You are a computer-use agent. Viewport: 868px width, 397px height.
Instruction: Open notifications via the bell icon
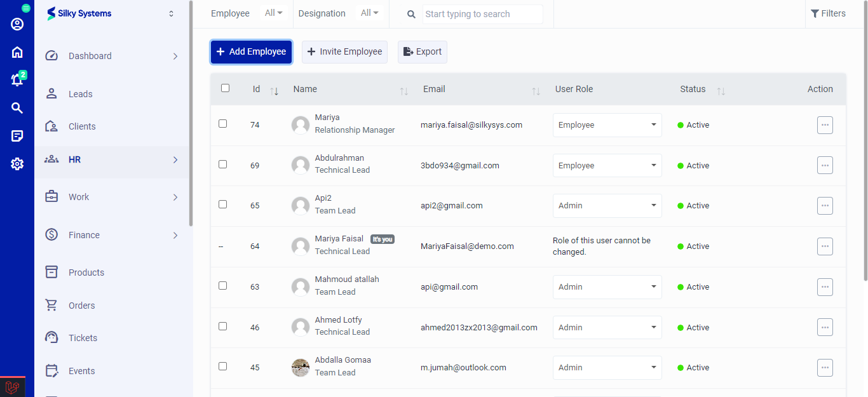pos(17,79)
